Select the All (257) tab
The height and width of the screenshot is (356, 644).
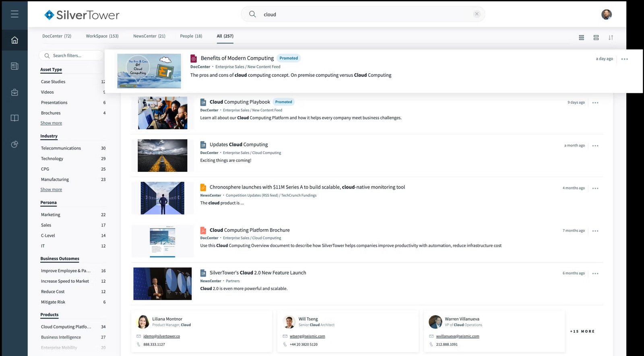225,36
